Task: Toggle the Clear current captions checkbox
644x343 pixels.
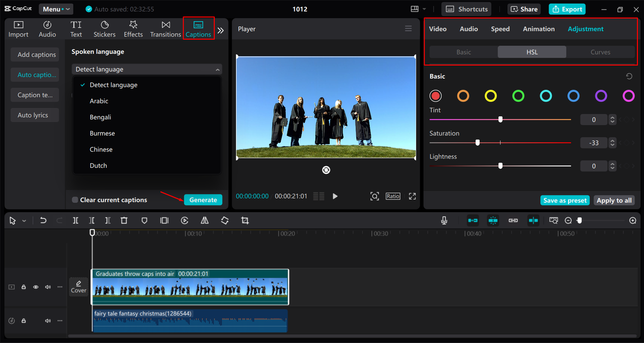Action: tap(75, 200)
